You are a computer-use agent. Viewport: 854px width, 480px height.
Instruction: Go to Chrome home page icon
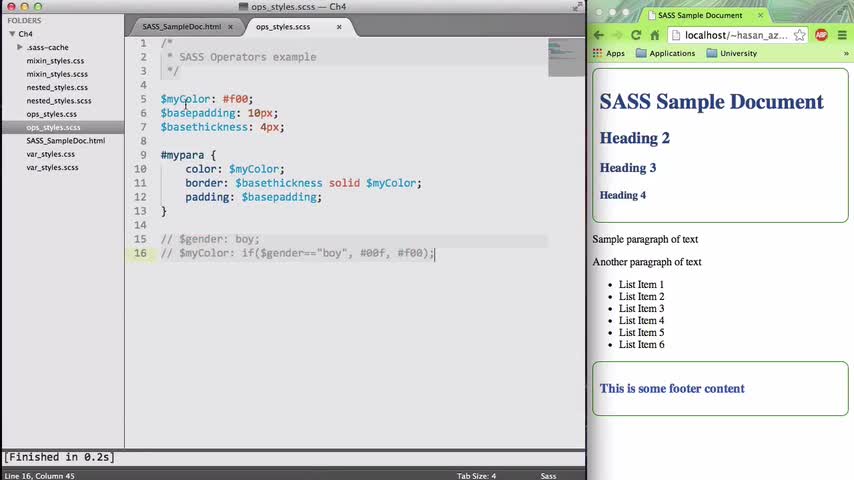655,35
